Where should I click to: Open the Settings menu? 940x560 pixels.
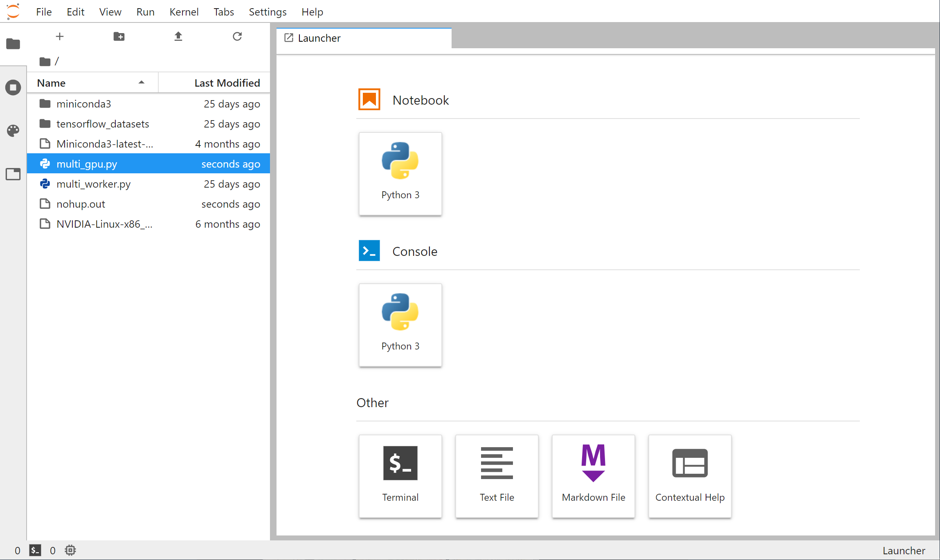click(x=268, y=12)
